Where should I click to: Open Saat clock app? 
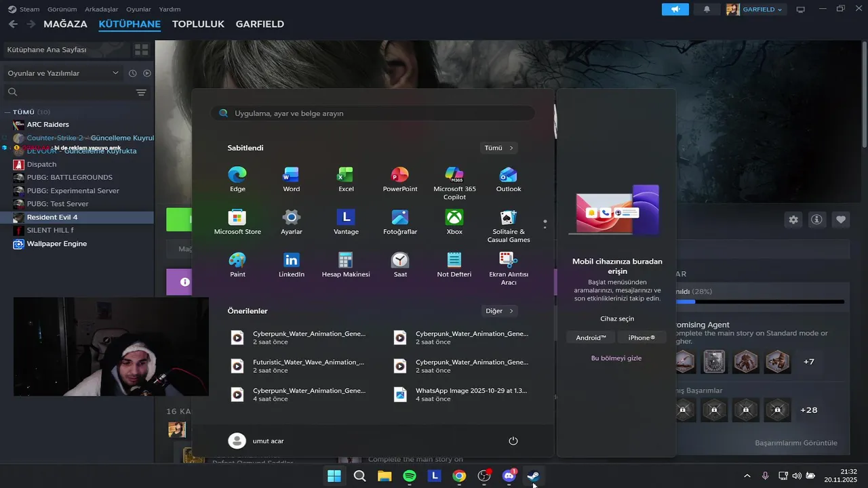(400, 265)
